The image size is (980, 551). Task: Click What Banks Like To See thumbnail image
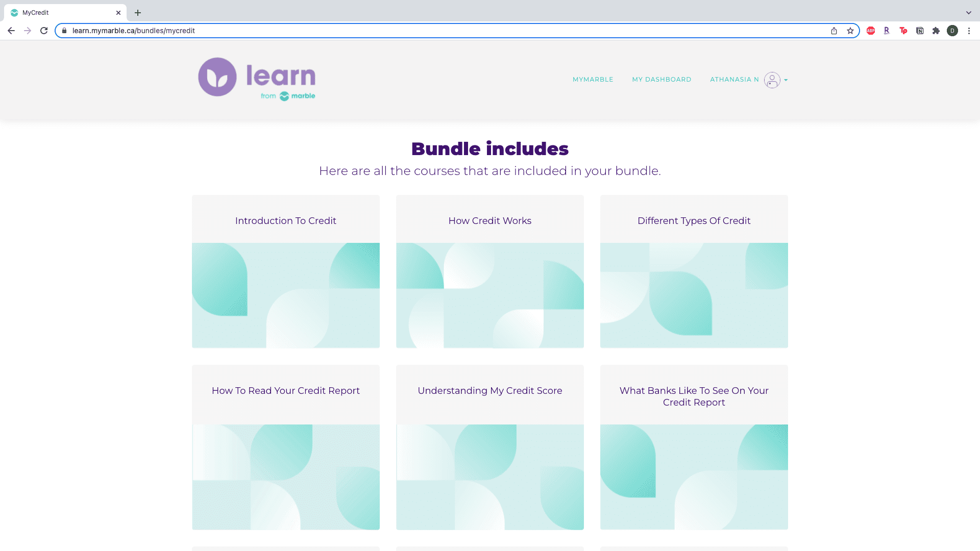(x=694, y=477)
